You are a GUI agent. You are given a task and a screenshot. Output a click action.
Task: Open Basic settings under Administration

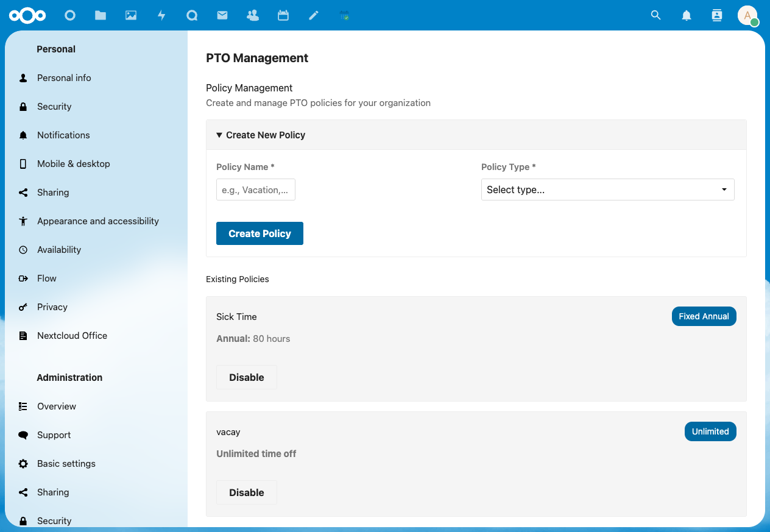pyautogui.click(x=66, y=463)
